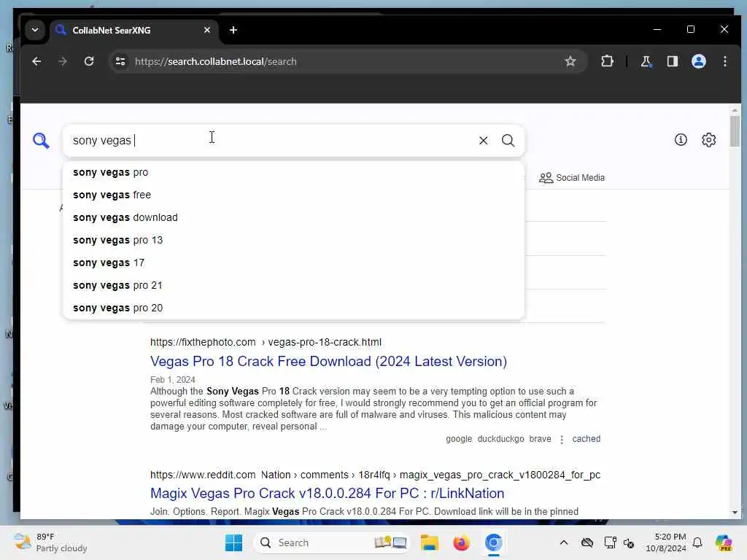
Task: Click the muted volume tray icon
Action: coord(629,542)
